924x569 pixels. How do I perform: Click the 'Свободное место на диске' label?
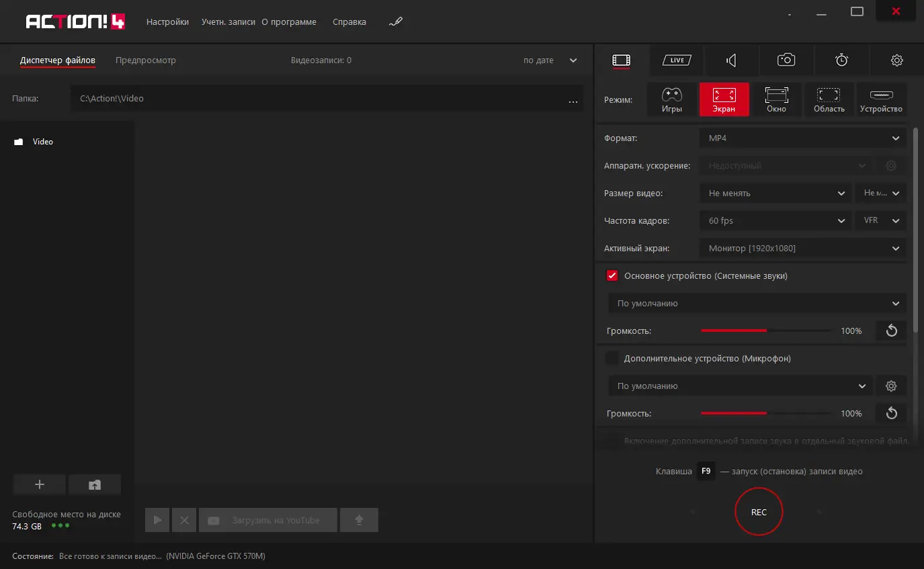pyautogui.click(x=67, y=515)
